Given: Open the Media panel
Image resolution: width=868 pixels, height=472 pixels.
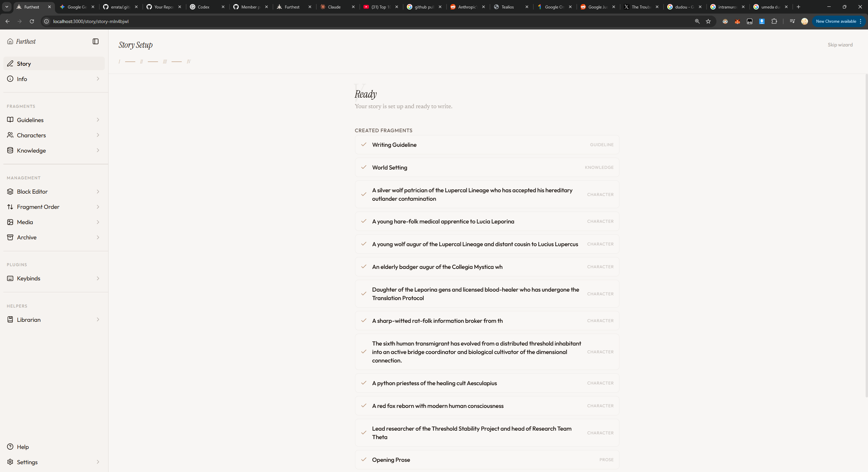Looking at the screenshot, I should tap(25, 222).
